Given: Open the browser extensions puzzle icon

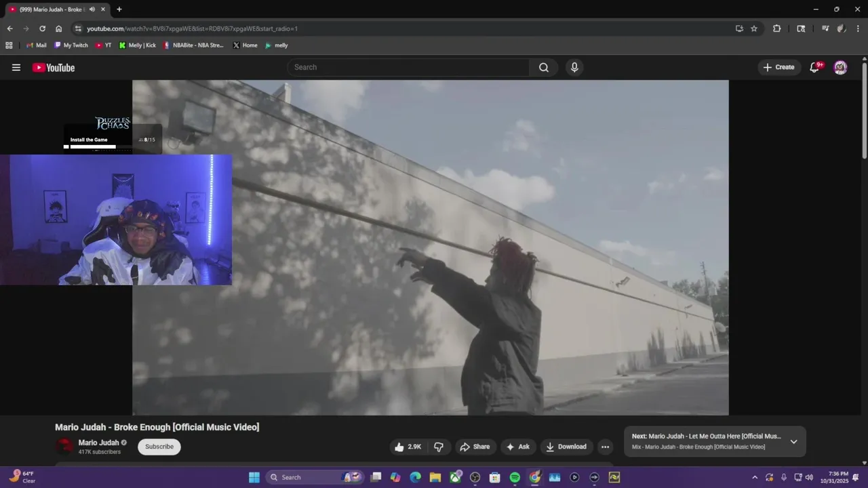Looking at the screenshot, I should [776, 28].
